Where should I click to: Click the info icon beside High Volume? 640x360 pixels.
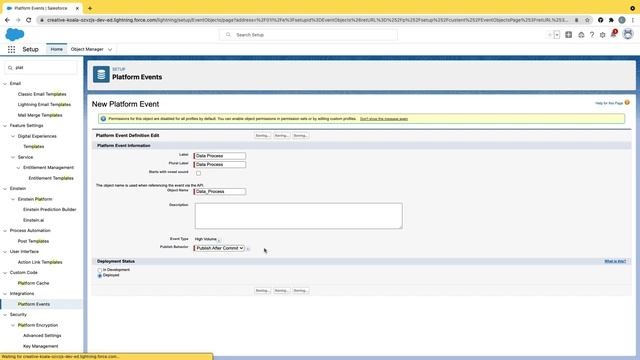[219, 240]
